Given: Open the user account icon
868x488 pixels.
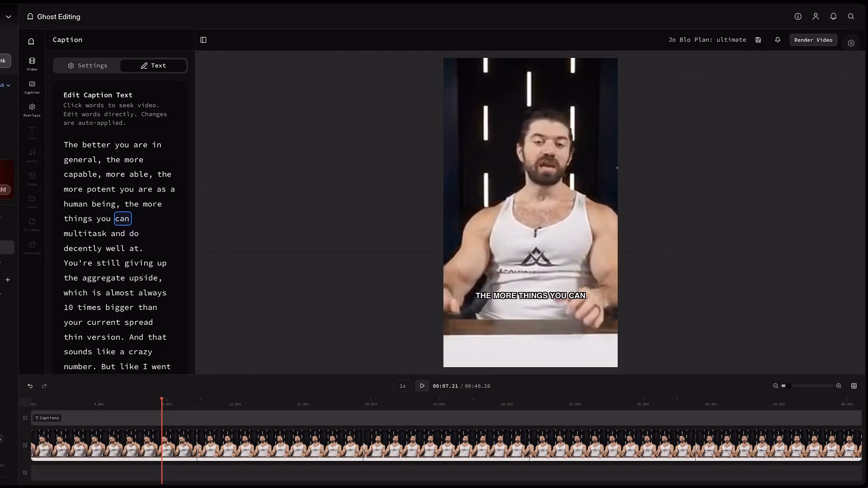Looking at the screenshot, I should pos(816,16).
